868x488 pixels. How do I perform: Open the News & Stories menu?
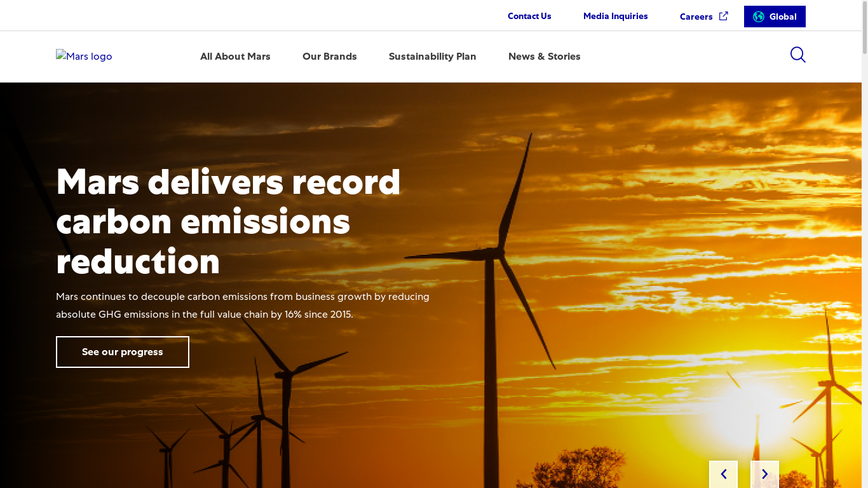coord(545,56)
